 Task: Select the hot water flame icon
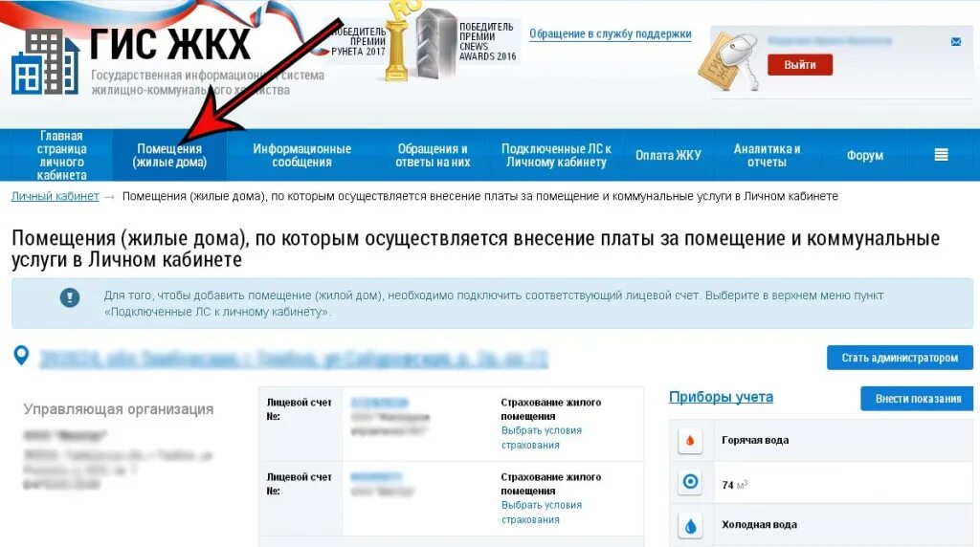click(690, 440)
